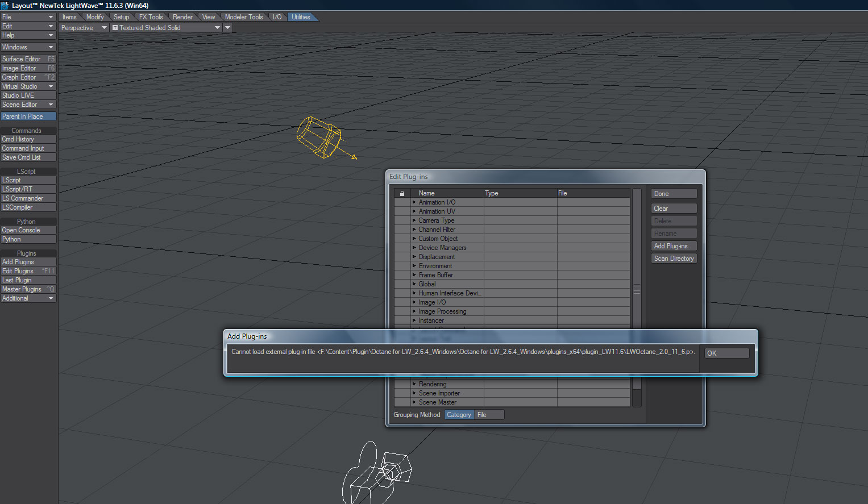The image size is (868, 504).
Task: Click the lock icon in the plug-in list header
Action: pyautogui.click(x=402, y=193)
